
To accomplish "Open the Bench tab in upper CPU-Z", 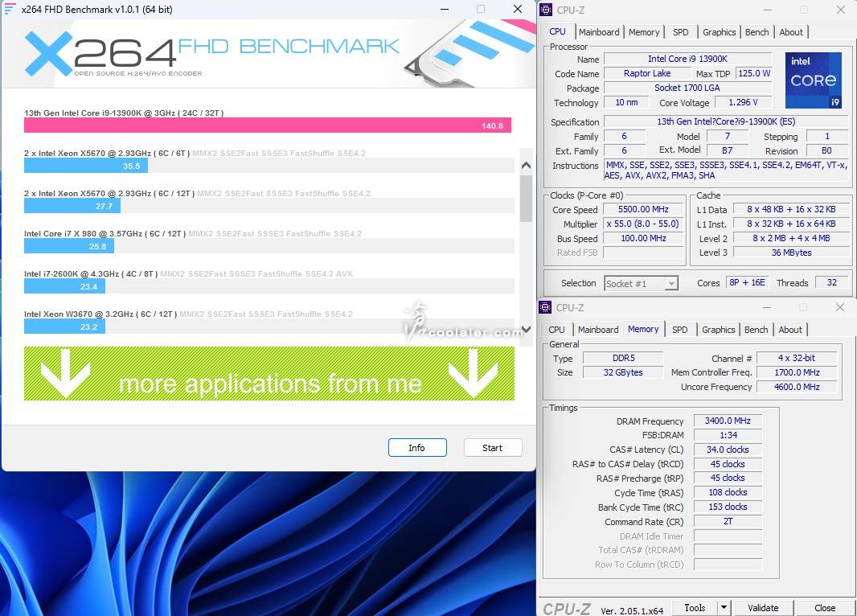I will tap(757, 32).
